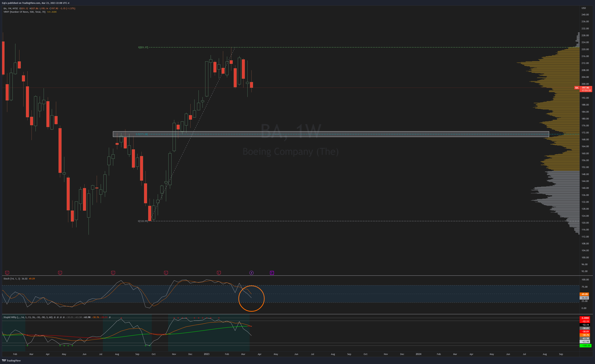Click the 0.5(171.08) Fibonacci level label

point(142,134)
